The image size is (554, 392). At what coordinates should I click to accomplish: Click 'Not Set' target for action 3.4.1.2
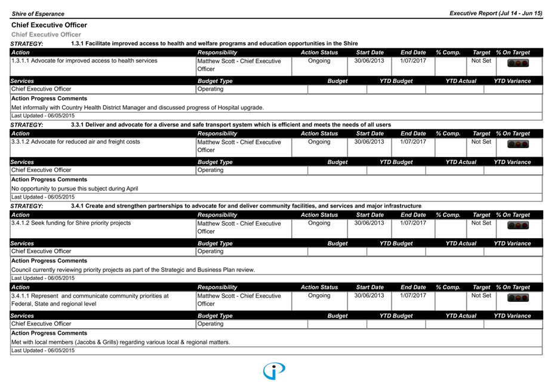pos(481,223)
